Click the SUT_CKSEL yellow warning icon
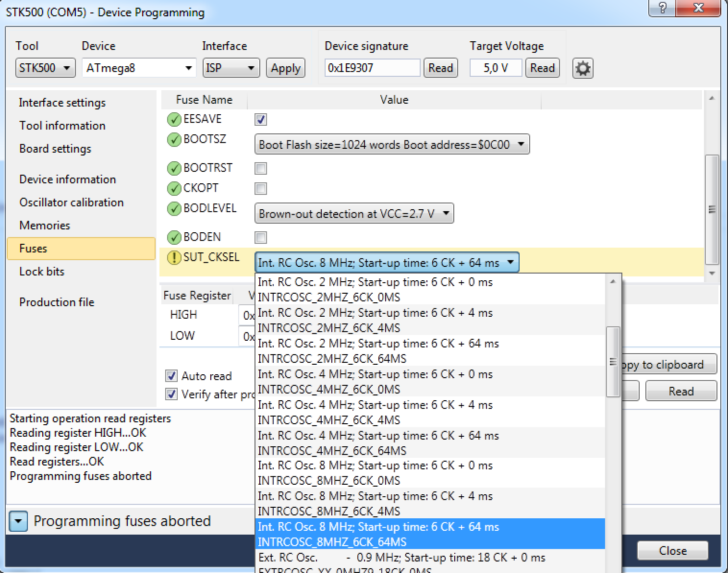728x573 pixels. tap(174, 258)
